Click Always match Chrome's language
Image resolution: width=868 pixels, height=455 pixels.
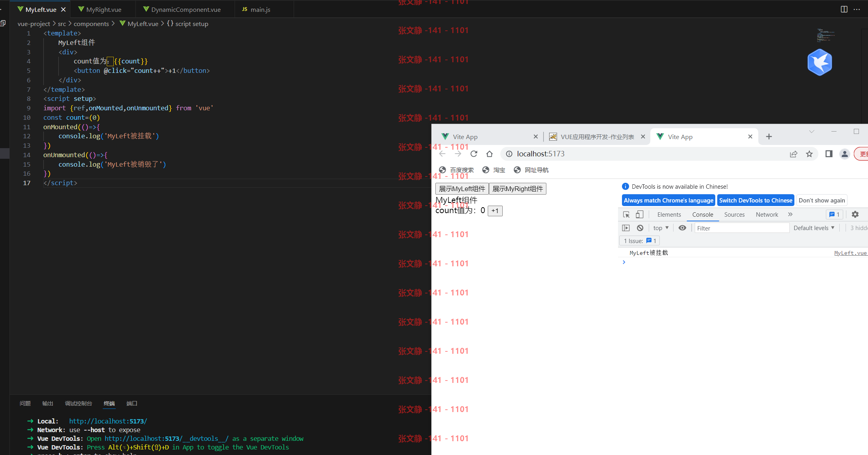[668, 200]
